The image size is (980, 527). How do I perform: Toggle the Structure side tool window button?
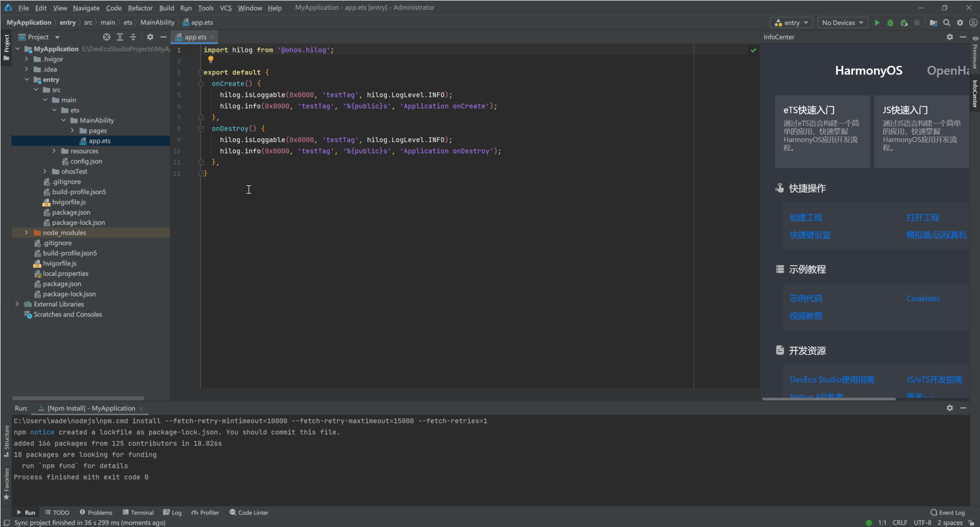click(x=6, y=441)
